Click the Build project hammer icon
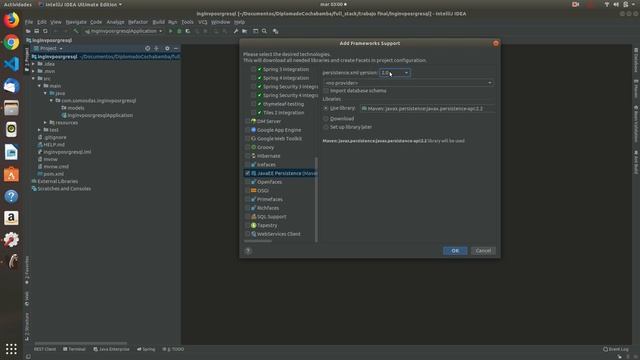 point(76,31)
